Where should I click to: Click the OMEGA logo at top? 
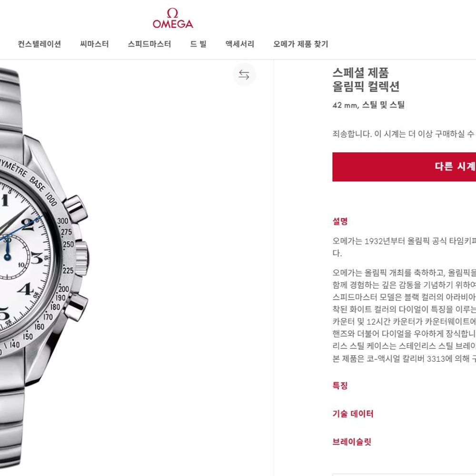pos(173,18)
